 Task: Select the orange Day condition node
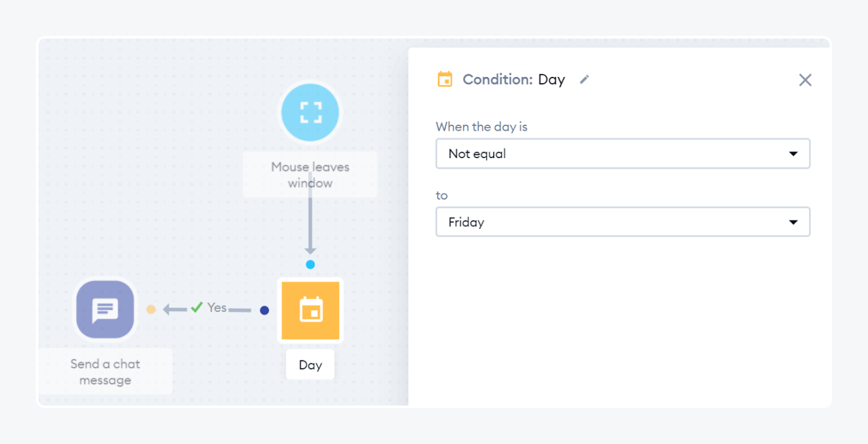(310, 310)
